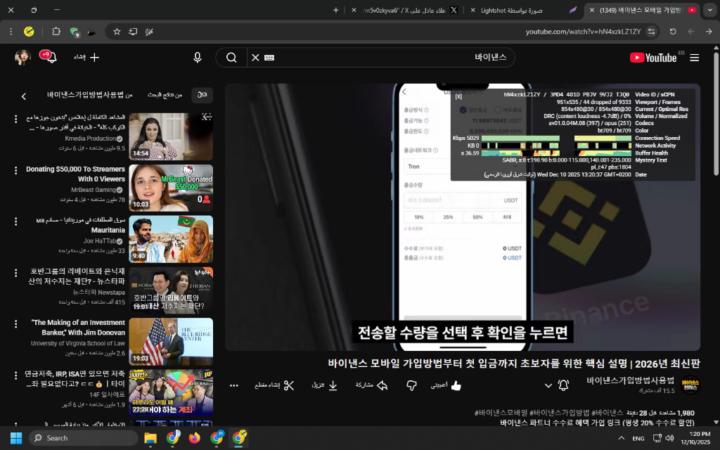Open options for the Newstapa video
Image resolution: width=720 pixels, height=450 pixels.
click(x=16, y=273)
